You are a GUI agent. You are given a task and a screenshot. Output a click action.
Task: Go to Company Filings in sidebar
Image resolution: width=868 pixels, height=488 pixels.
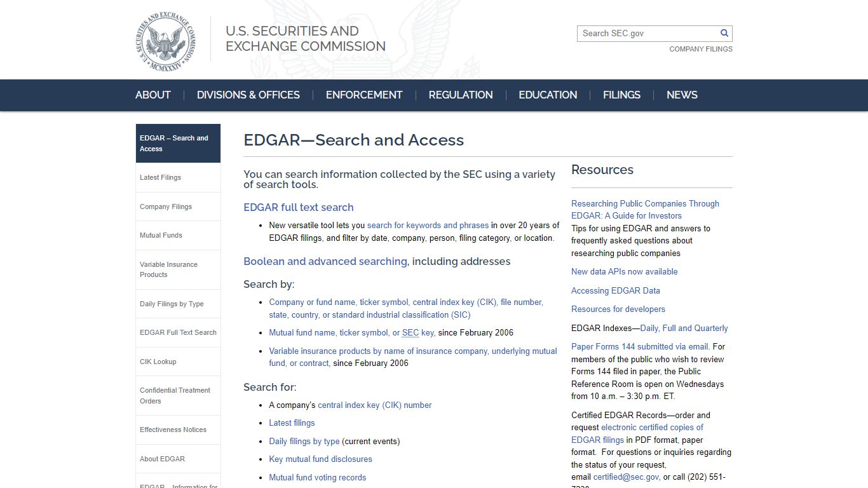[x=178, y=207]
